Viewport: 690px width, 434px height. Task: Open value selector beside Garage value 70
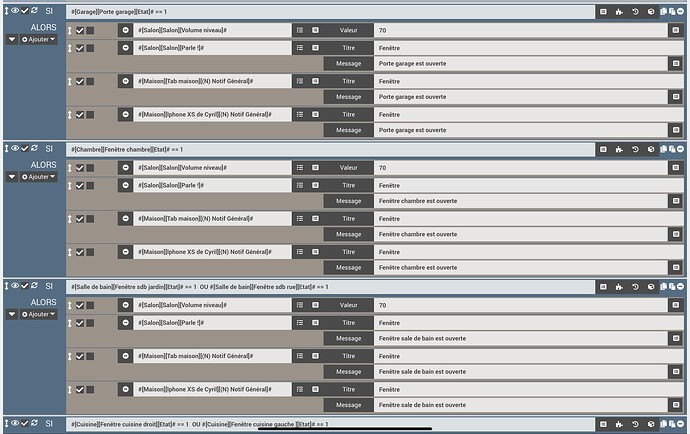click(x=676, y=30)
